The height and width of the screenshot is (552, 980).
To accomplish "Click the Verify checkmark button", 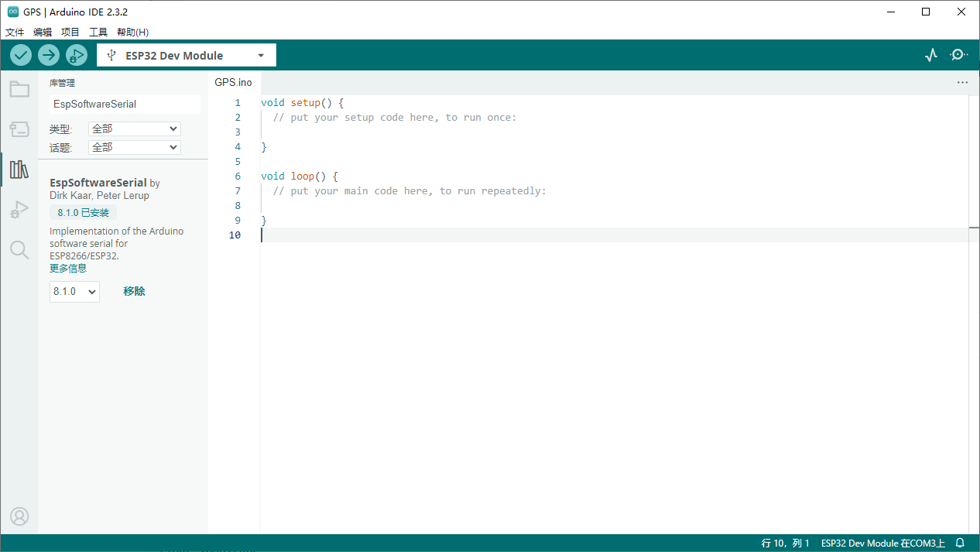I will 21,55.
